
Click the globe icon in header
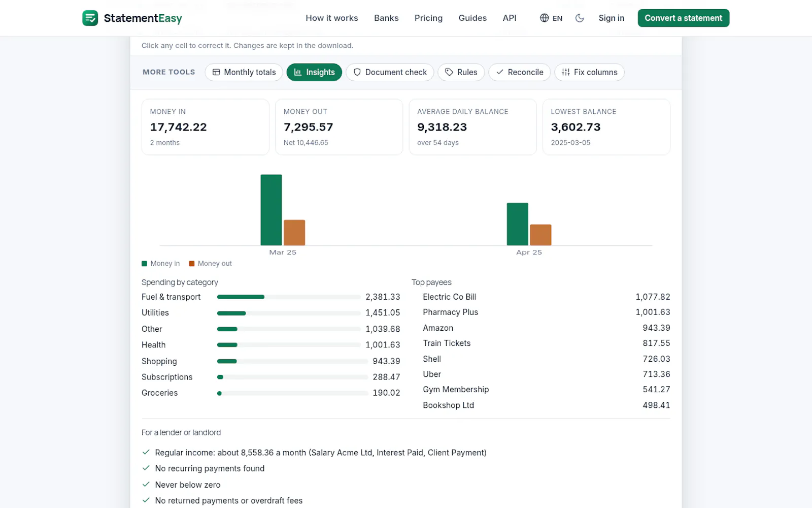544,18
